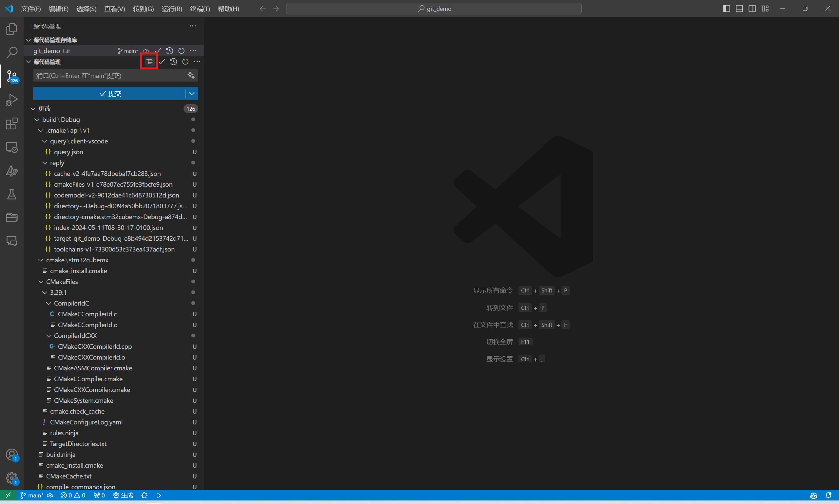Click the commit message input field

[109, 75]
